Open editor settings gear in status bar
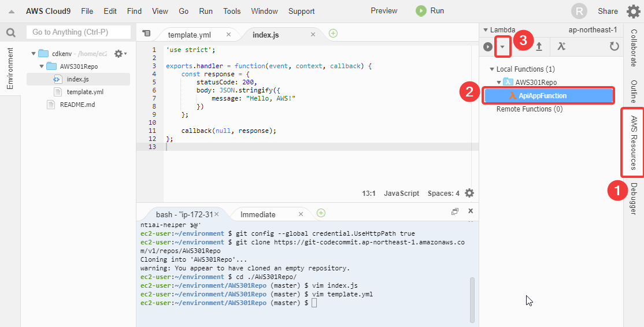The height and width of the screenshot is (327, 644). point(469,193)
